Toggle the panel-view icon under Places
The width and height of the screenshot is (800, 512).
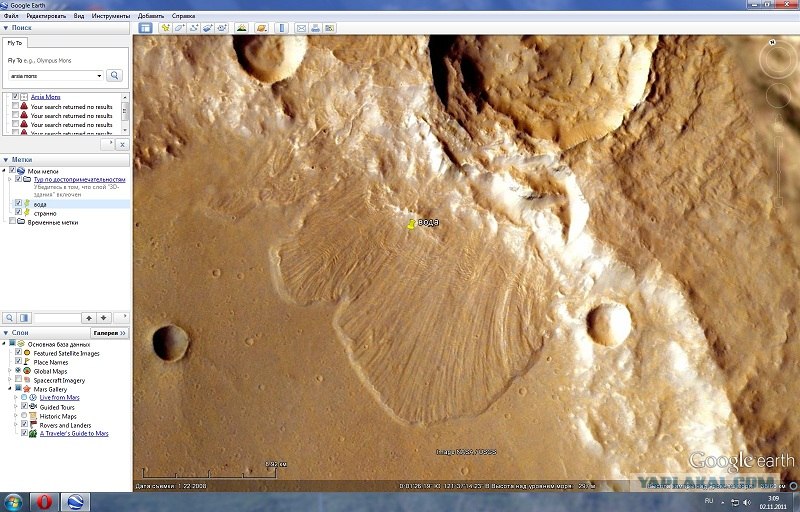click(x=23, y=318)
